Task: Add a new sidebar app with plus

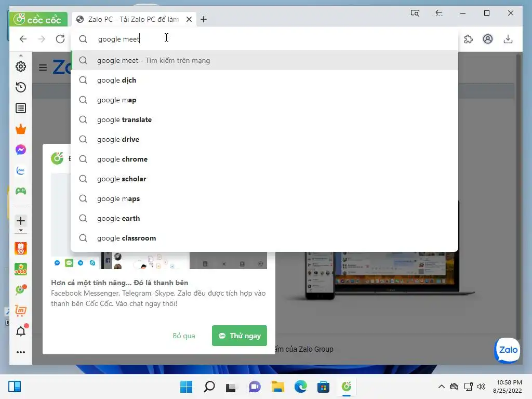Action: click(x=21, y=221)
